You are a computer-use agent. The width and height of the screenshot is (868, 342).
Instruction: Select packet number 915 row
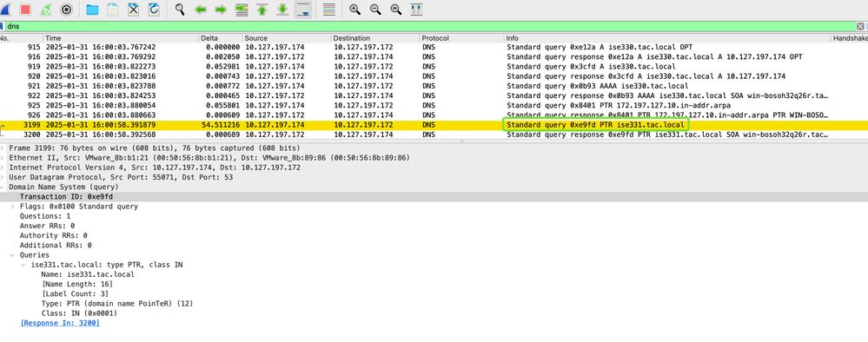coord(434,48)
